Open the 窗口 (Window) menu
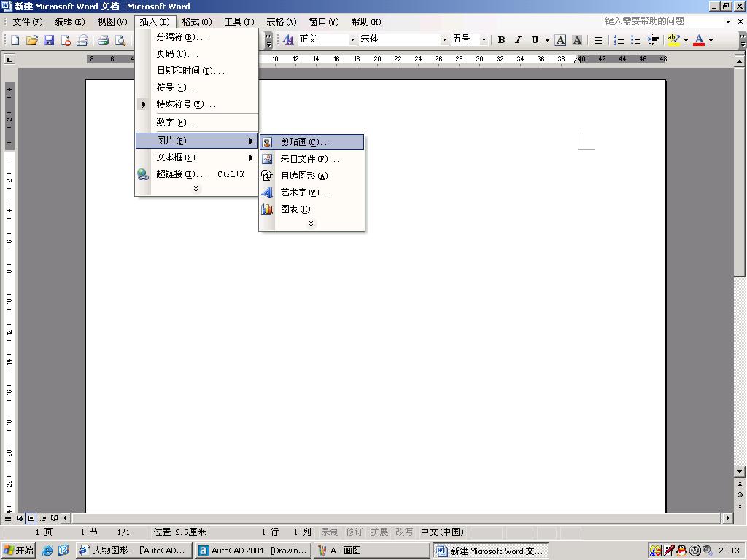Image resolution: width=747 pixels, height=560 pixels. click(x=323, y=22)
